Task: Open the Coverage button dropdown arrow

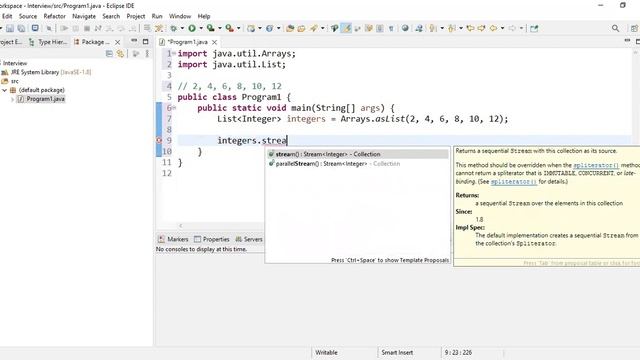Action: pyautogui.click(x=220, y=28)
